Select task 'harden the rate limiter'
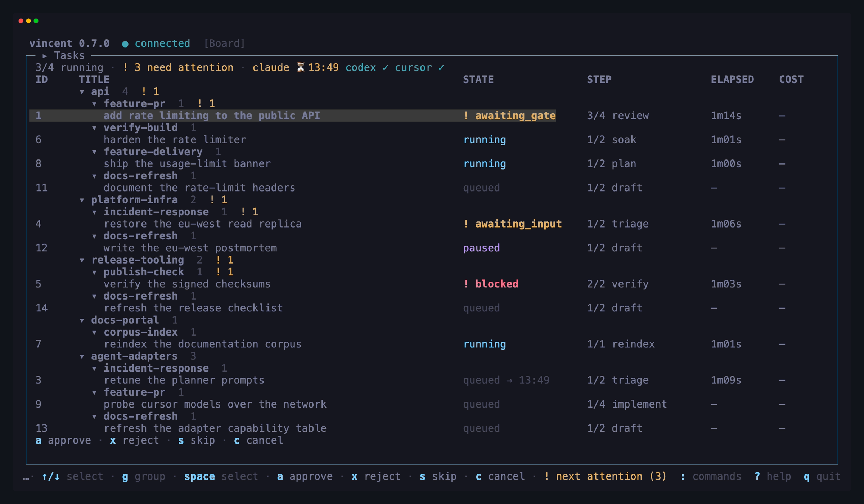Image resolution: width=864 pixels, height=504 pixels. pos(175,140)
